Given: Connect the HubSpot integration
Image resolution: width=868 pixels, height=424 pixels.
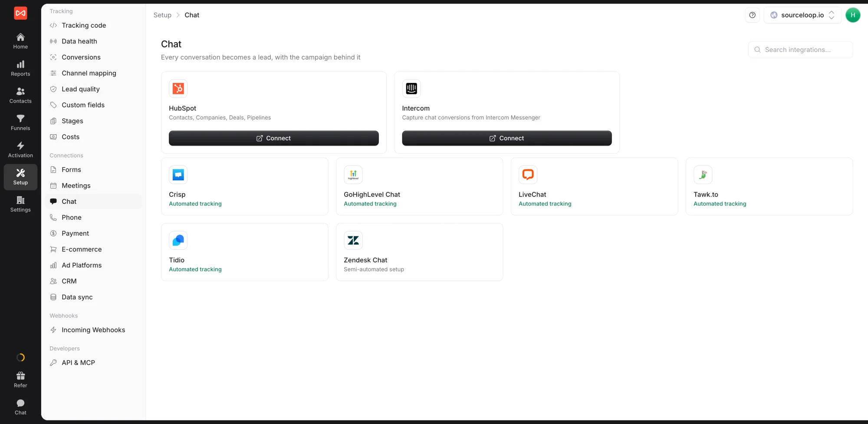Looking at the screenshot, I should (274, 138).
